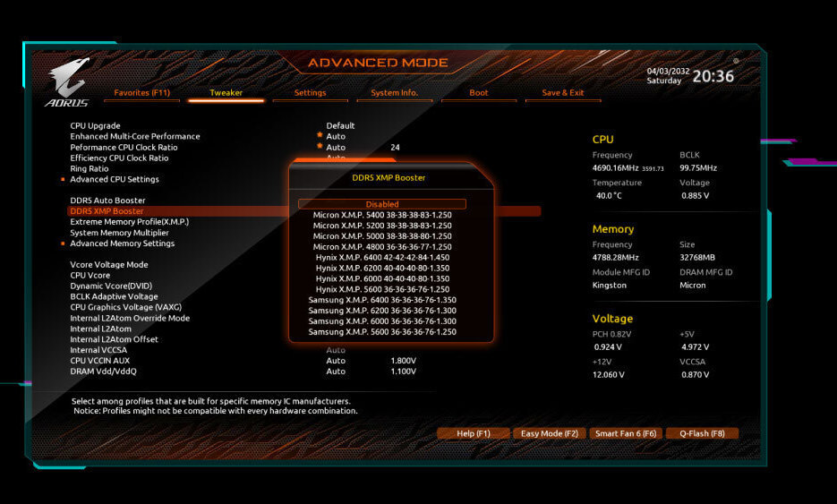Select the CPU Upgrade setting
The height and width of the screenshot is (504, 837).
pos(95,126)
